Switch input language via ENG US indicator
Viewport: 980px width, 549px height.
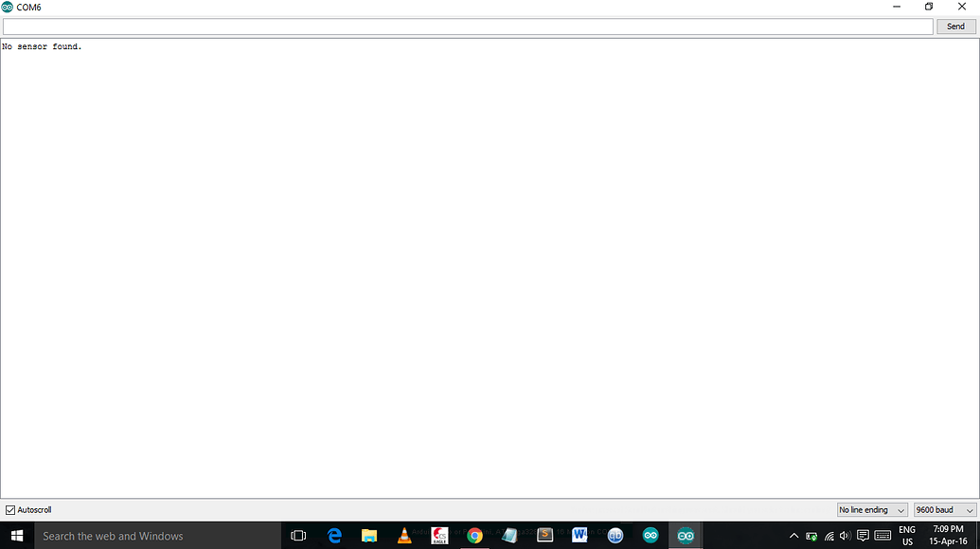[x=906, y=535]
